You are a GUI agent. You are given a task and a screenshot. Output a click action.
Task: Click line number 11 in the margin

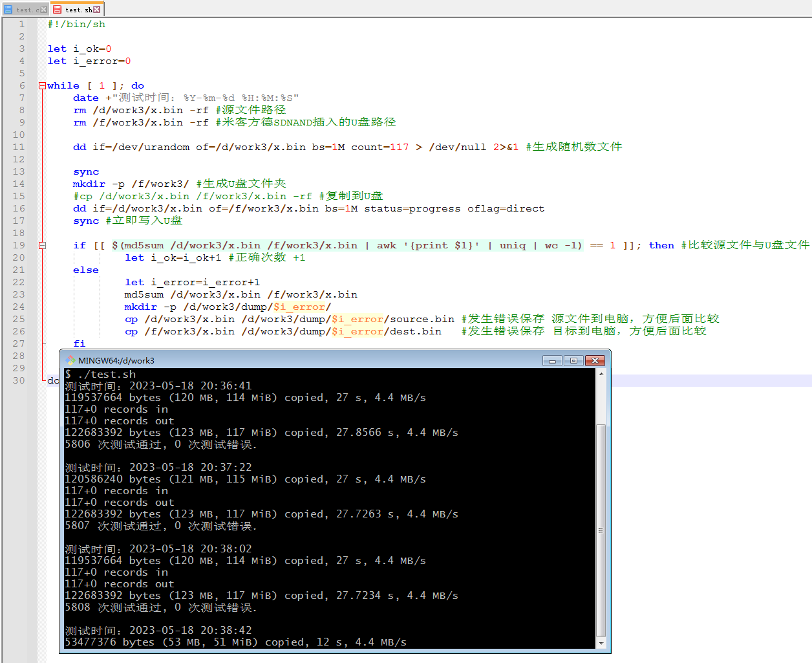[19, 147]
